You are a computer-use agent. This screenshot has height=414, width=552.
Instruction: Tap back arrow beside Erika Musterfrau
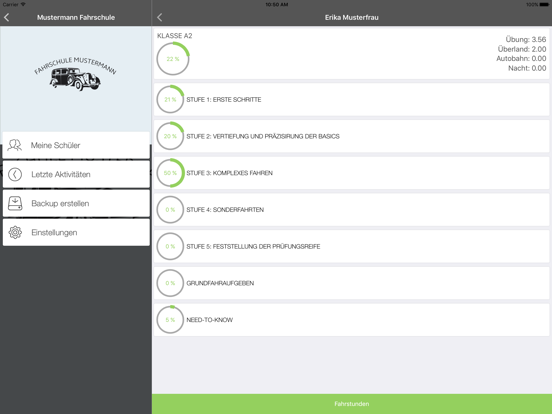[x=160, y=17]
